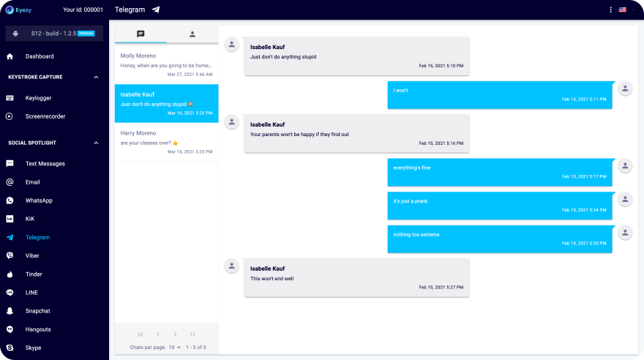Go to next page of chats
Image resolution: width=644 pixels, height=360 pixels.
click(175, 334)
